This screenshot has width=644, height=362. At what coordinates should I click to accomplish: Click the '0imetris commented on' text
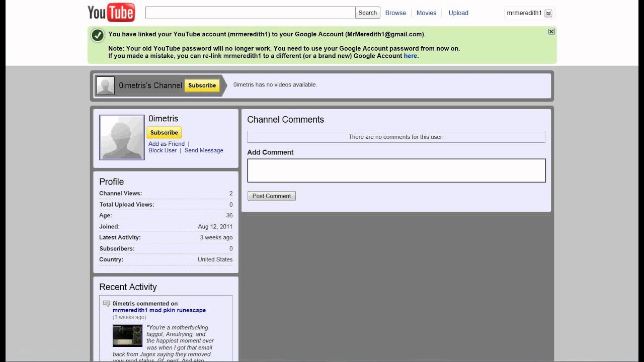pyautogui.click(x=145, y=304)
